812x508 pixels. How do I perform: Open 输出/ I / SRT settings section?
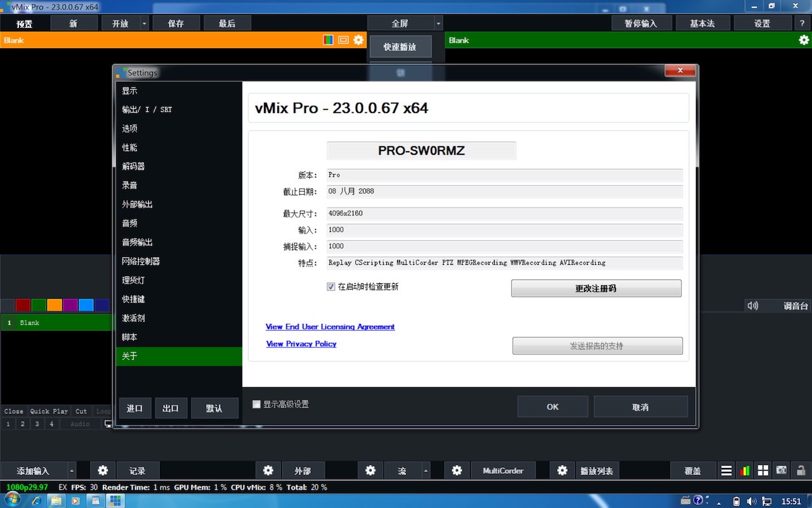[x=179, y=109]
